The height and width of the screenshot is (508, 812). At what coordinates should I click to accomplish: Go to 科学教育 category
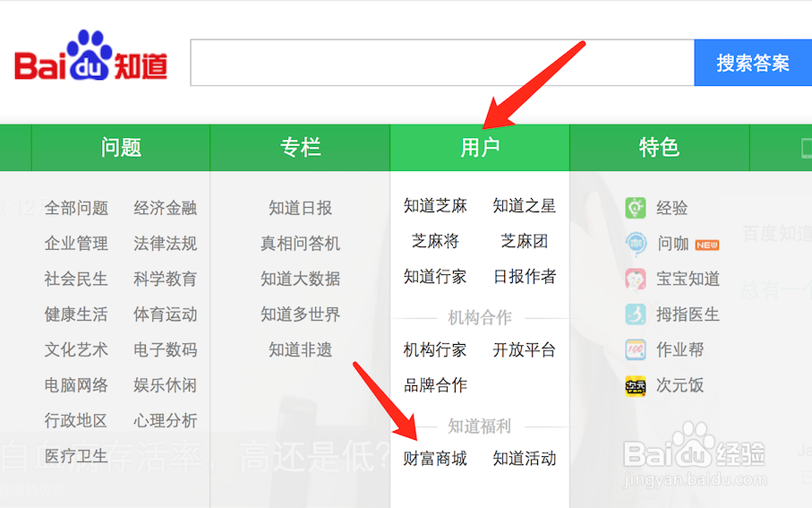tap(166, 279)
